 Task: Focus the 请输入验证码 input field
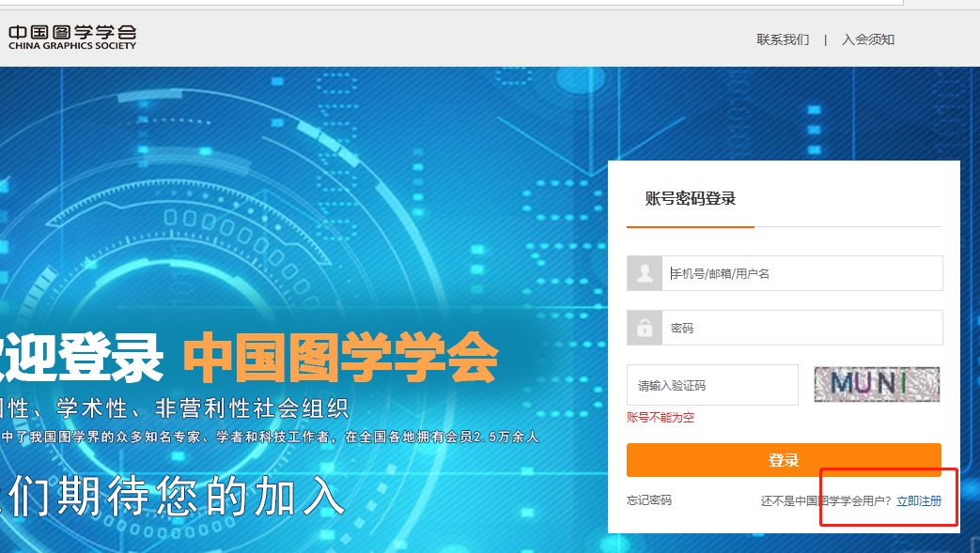point(712,385)
